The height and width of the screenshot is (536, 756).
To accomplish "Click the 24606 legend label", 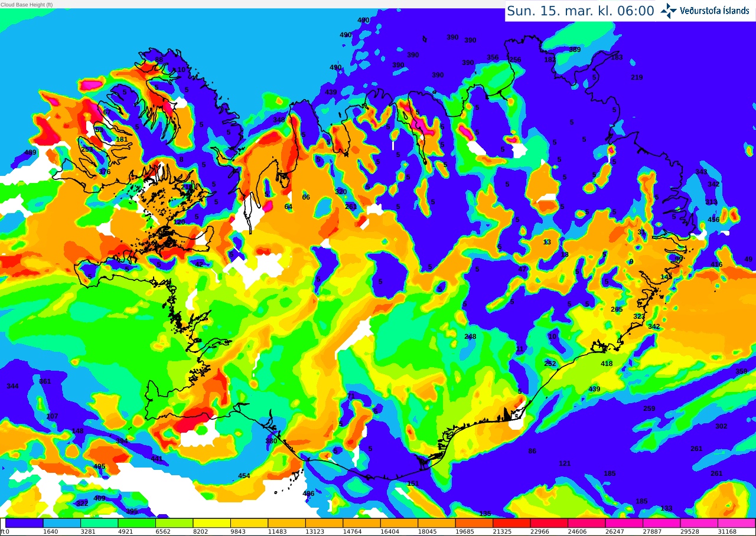I will point(577,532).
